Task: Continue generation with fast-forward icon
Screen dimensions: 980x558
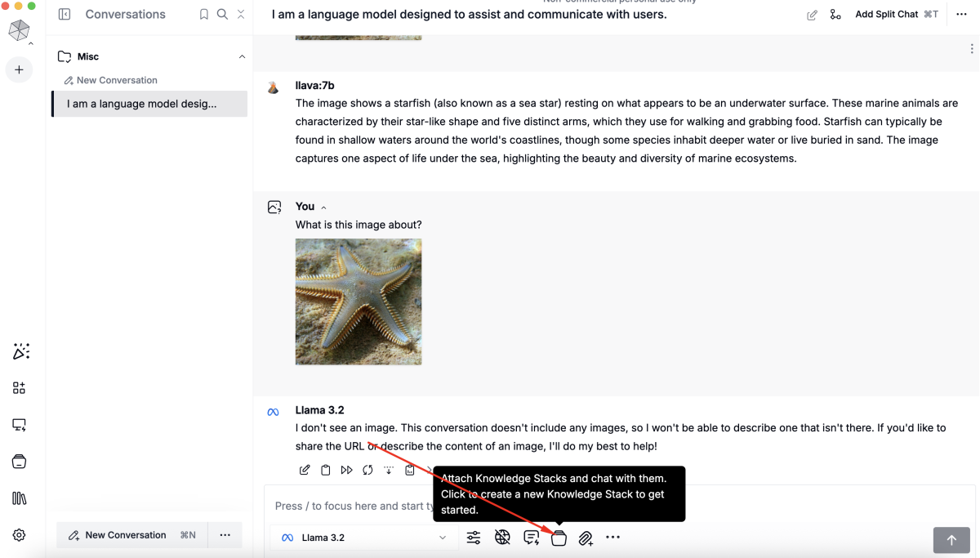Action: tap(346, 470)
